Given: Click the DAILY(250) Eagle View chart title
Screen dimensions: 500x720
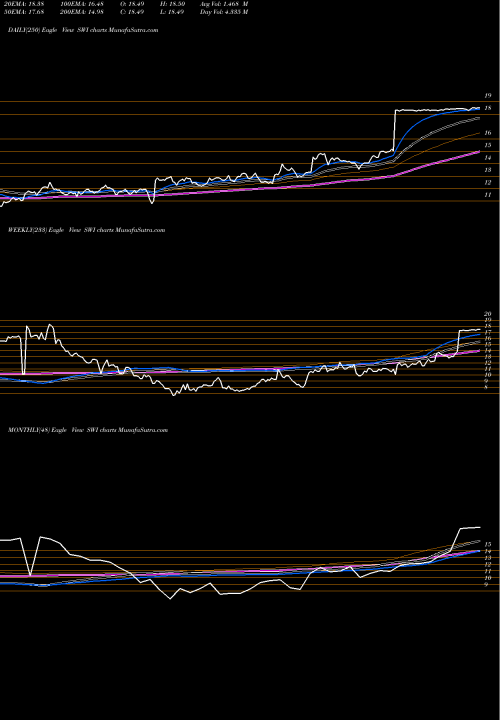Looking at the screenshot, I should point(83,30).
